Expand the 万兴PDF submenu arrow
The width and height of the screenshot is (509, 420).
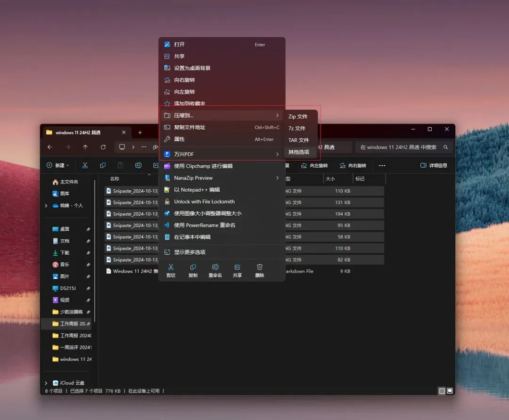click(277, 154)
